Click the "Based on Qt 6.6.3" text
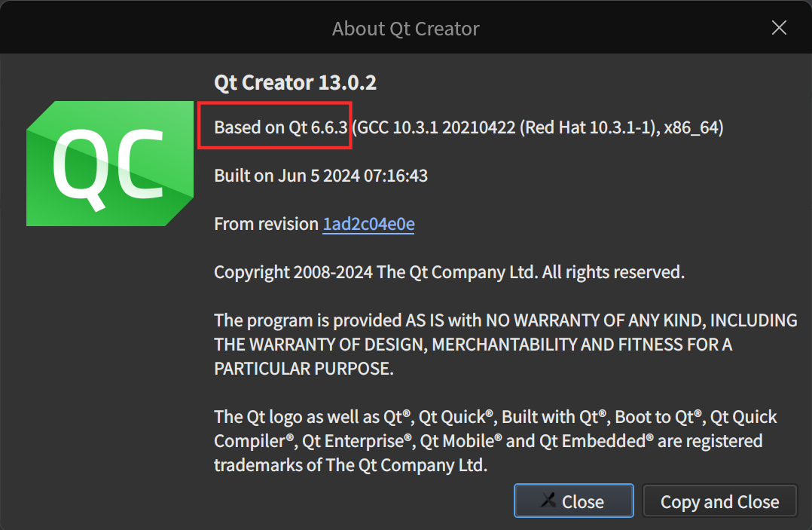The width and height of the screenshot is (812, 530). click(x=281, y=127)
